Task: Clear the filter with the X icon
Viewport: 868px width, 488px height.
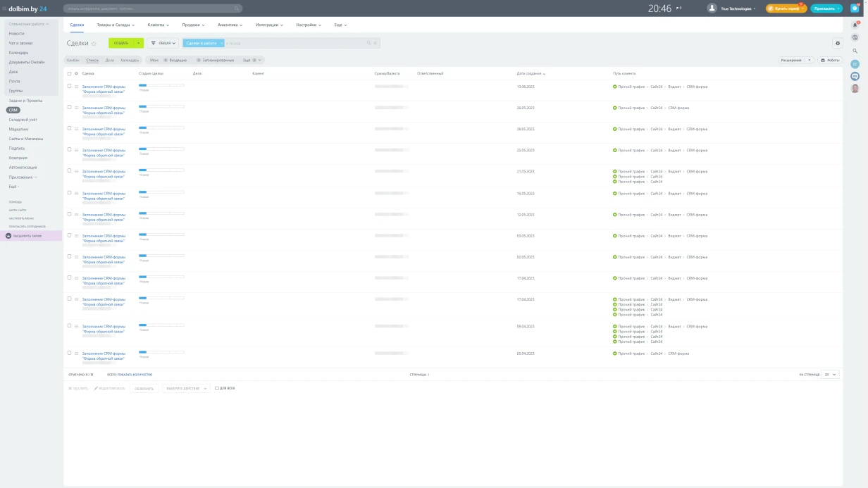Action: (x=376, y=43)
